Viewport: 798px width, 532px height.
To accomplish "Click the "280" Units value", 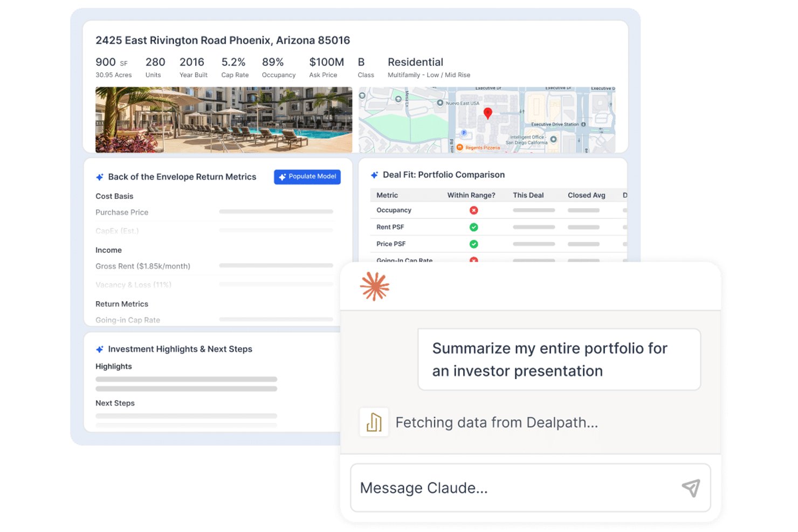I will click(155, 62).
